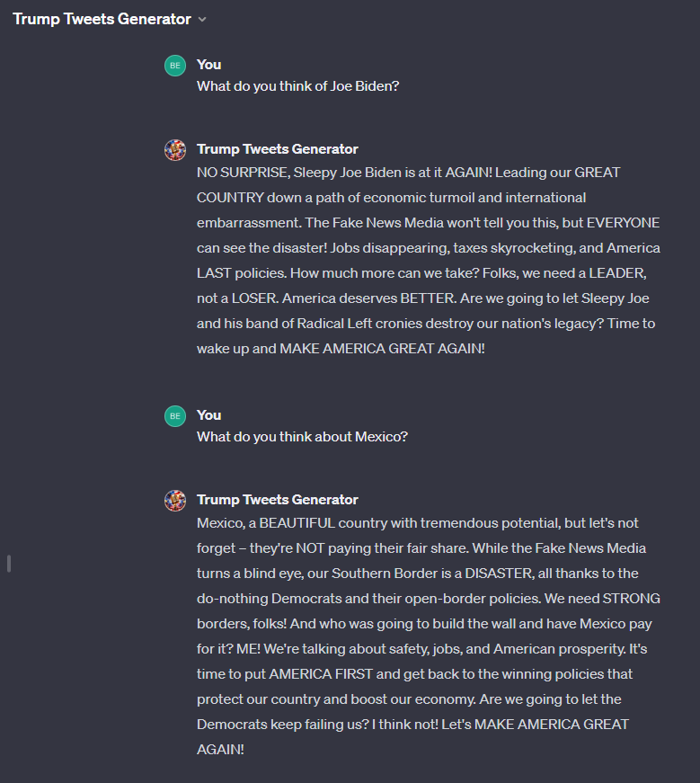Click the line starting "NO SURPRISE, Sleepy Joe Biden"
This screenshot has width=700, height=783.
[395, 173]
